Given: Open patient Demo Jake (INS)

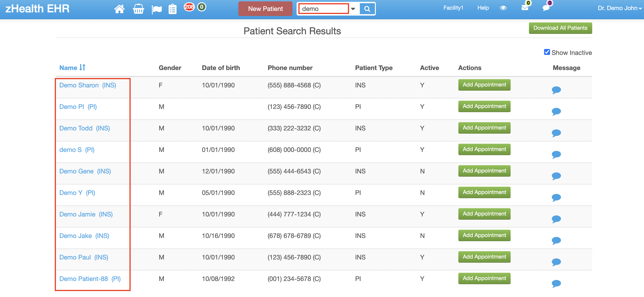Looking at the screenshot, I should click(84, 235).
